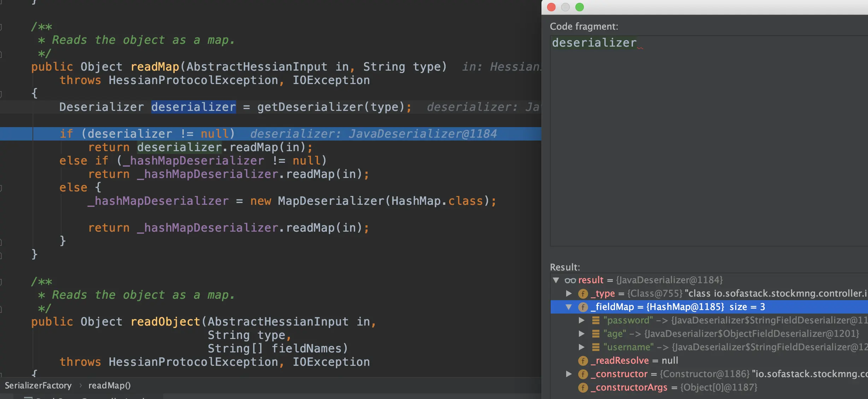Image resolution: width=868 pixels, height=399 pixels.
Task: Click the field icon beside _fieldMap
Action: click(583, 307)
